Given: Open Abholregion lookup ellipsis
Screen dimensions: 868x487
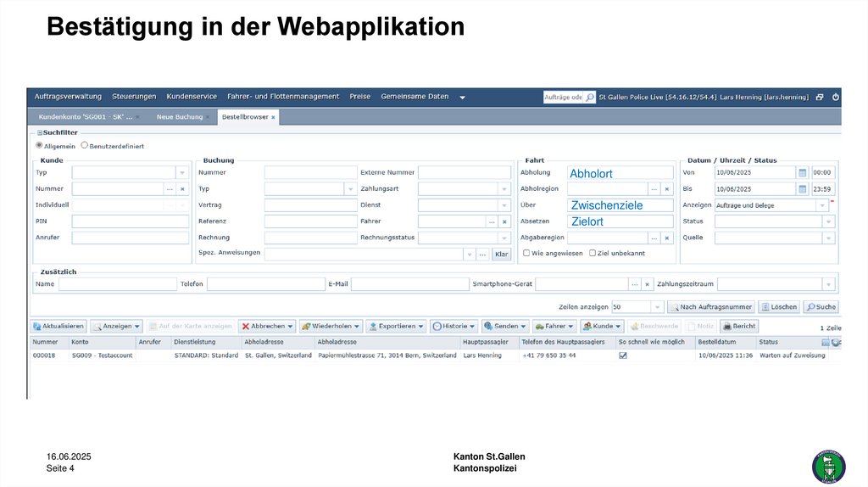Looking at the screenshot, I should [654, 189].
